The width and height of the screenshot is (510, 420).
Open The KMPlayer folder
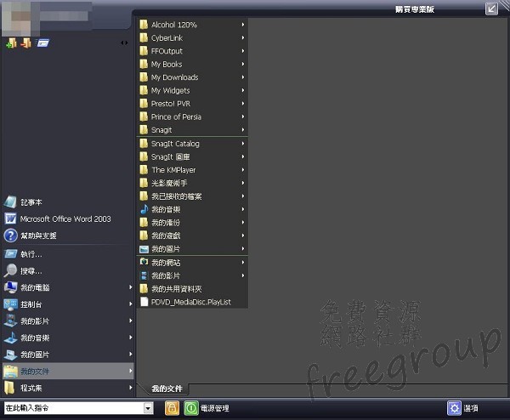(x=192, y=170)
